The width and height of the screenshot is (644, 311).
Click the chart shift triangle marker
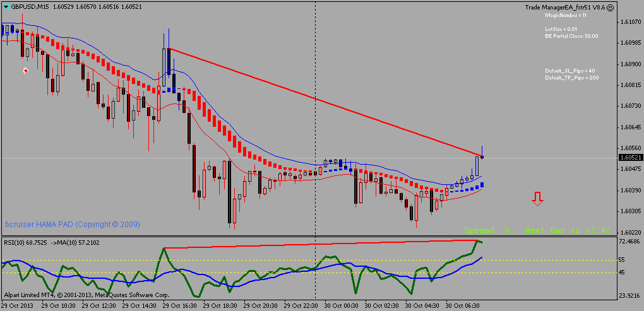(x=6, y=7)
